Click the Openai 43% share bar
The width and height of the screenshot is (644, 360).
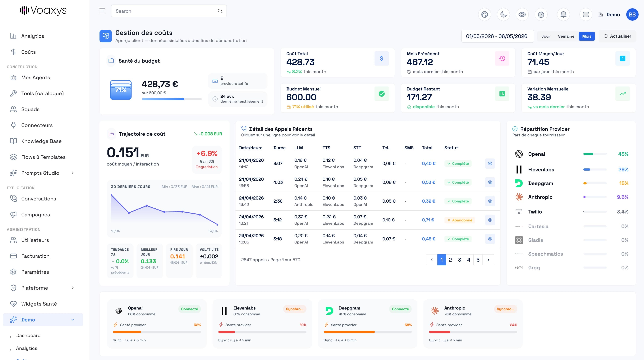coord(595,154)
